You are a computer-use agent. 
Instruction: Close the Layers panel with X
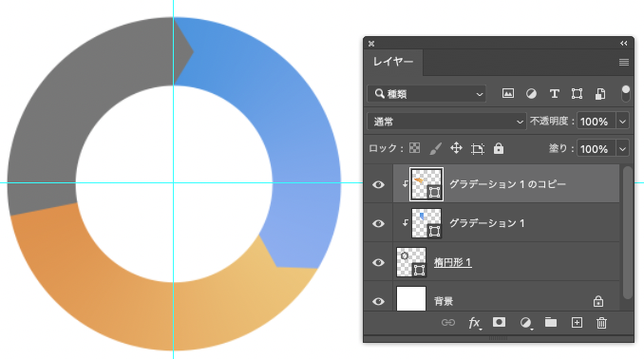coord(371,43)
